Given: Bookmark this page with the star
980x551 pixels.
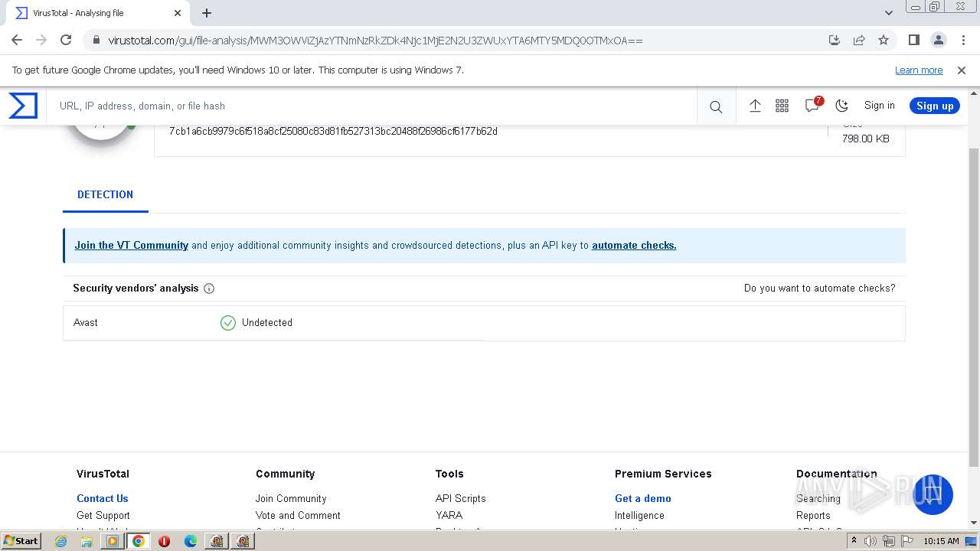Looking at the screenshot, I should click(884, 40).
